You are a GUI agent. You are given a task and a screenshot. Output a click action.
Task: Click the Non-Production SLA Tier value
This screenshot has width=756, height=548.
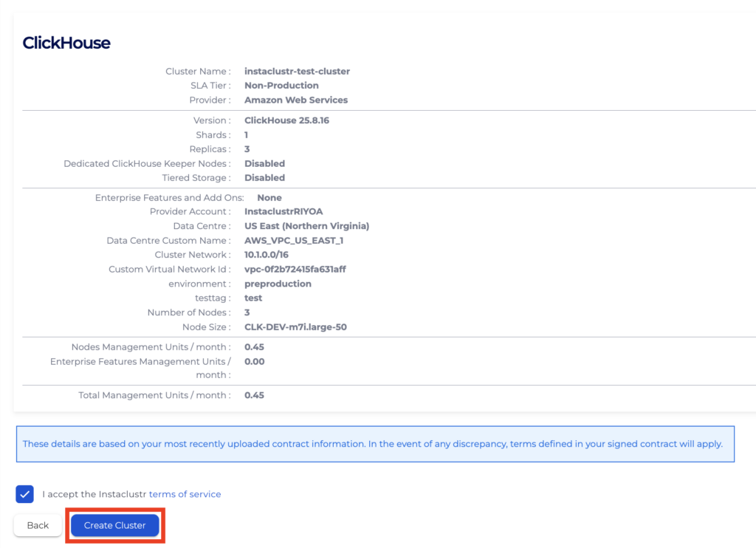click(281, 86)
